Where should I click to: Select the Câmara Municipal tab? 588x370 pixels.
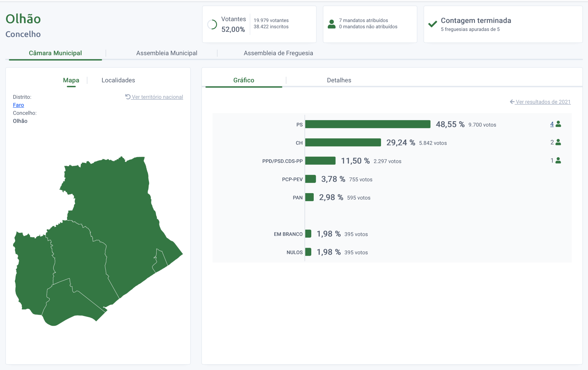(x=55, y=53)
